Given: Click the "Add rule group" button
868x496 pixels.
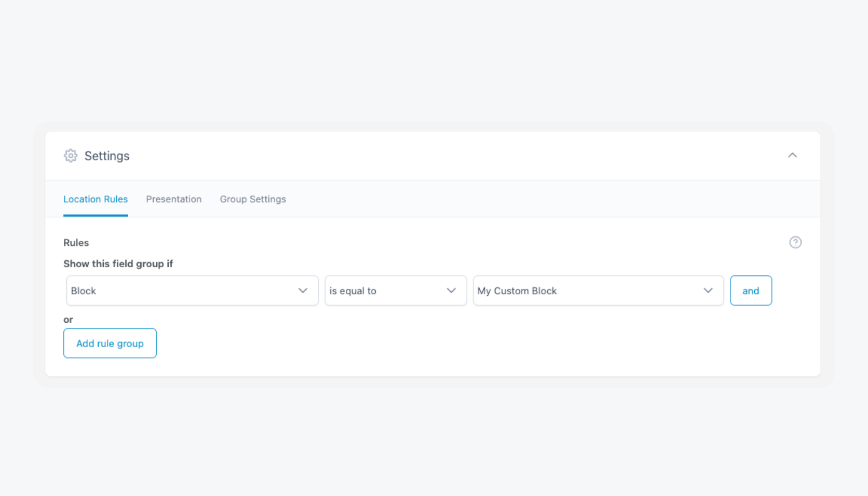Looking at the screenshot, I should (x=110, y=343).
